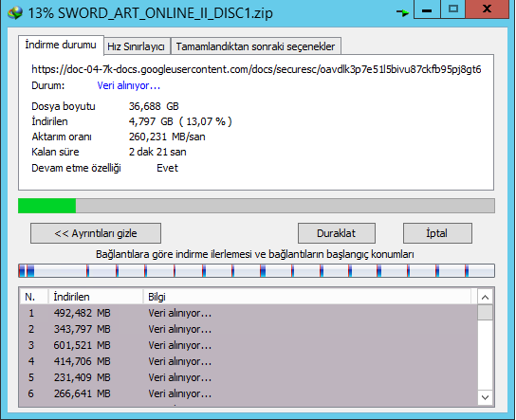Viewport: 516px width, 420px height.
Task: Cancel download with İptal button
Action: tap(437, 233)
